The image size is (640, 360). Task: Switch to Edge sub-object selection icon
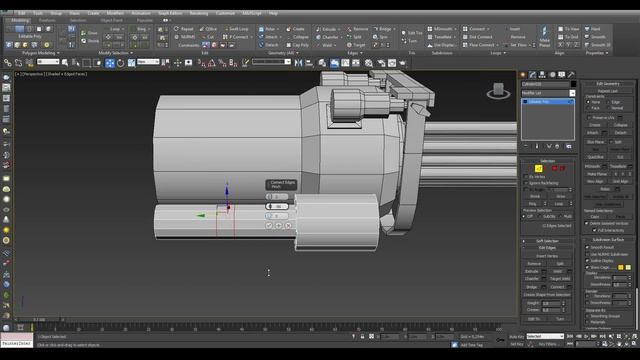(538, 169)
